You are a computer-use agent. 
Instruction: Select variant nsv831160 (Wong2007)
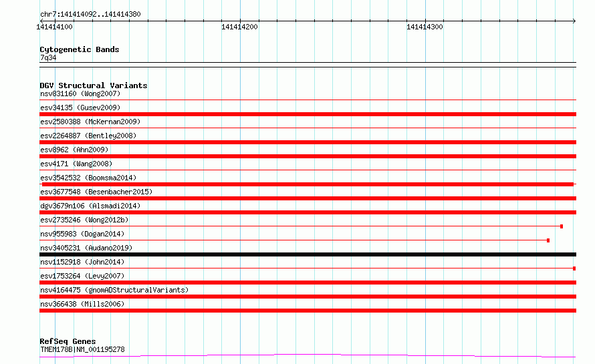click(x=80, y=94)
